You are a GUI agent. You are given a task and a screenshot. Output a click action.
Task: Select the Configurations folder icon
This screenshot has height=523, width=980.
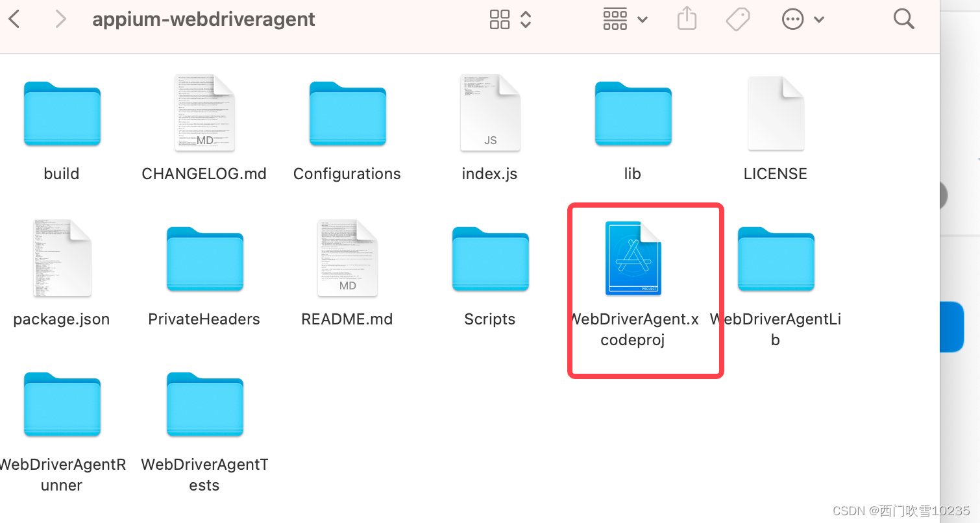347,114
